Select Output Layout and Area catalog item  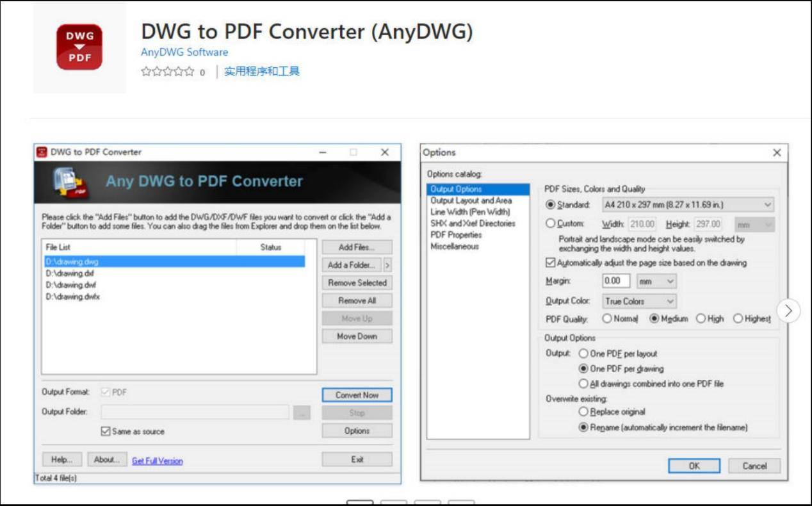coord(471,200)
